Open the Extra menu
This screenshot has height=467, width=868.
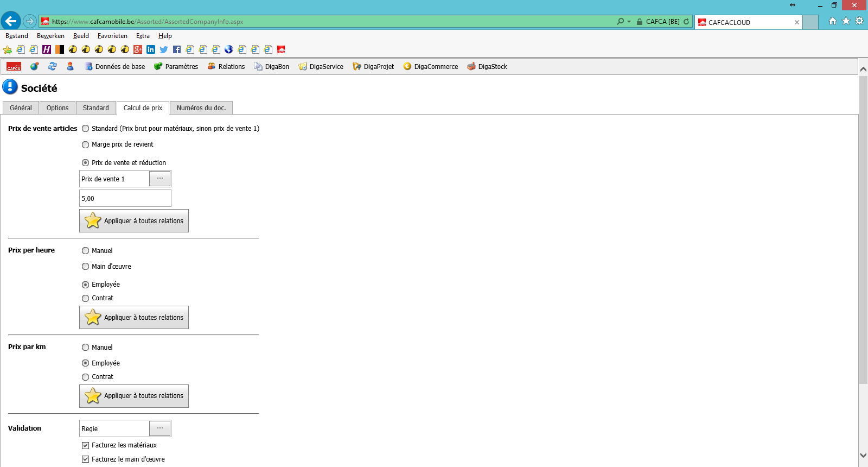point(143,36)
